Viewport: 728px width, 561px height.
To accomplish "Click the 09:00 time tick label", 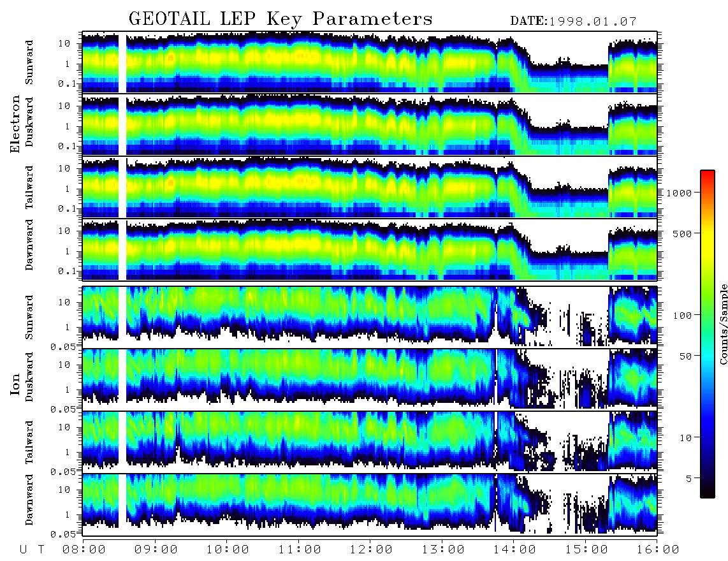I will click(x=156, y=550).
